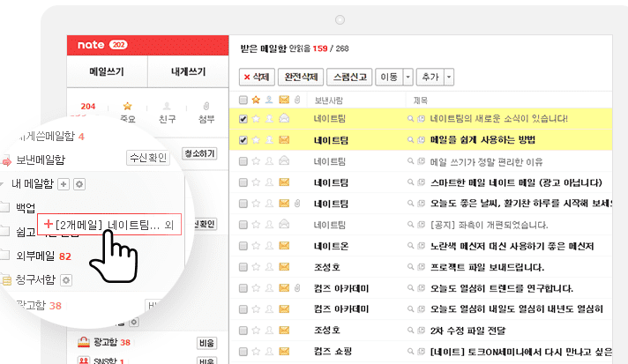This screenshot has height=364, width=628.
Task: Preview 네이트팀의 새로운 소식이 있습니다 with magnifier
Action: (x=410, y=118)
